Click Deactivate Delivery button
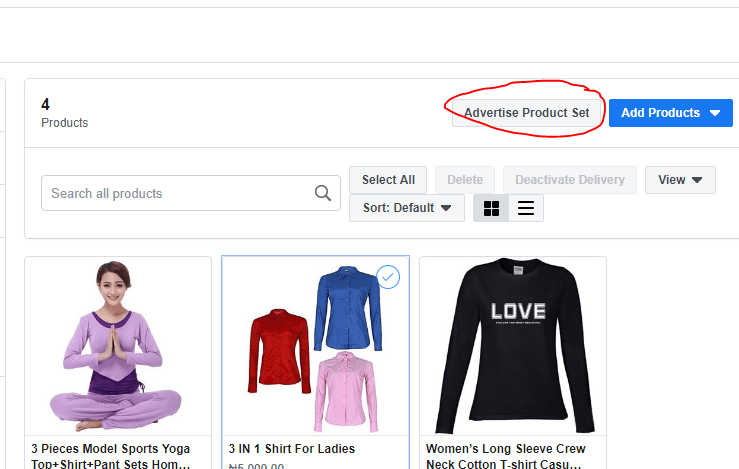 pyautogui.click(x=570, y=180)
